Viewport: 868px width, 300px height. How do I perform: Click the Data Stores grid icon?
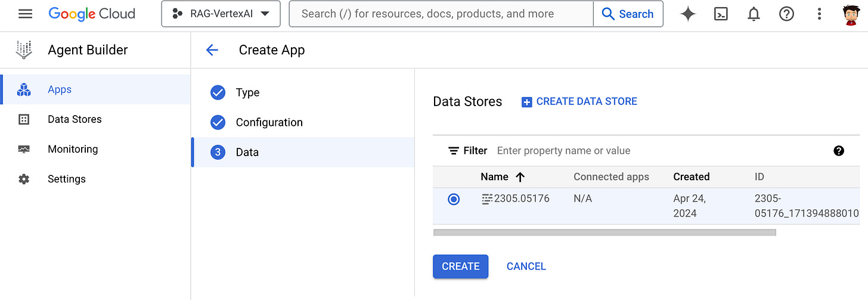click(x=24, y=119)
